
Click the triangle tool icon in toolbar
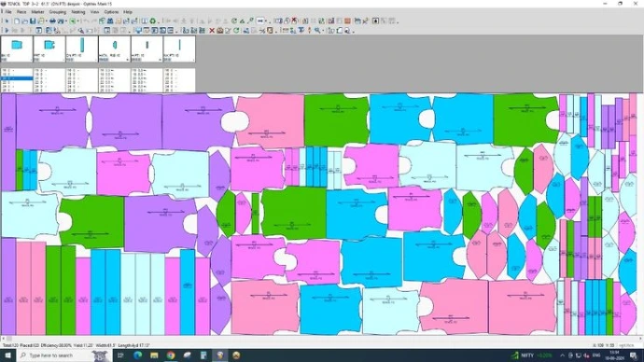242,21
